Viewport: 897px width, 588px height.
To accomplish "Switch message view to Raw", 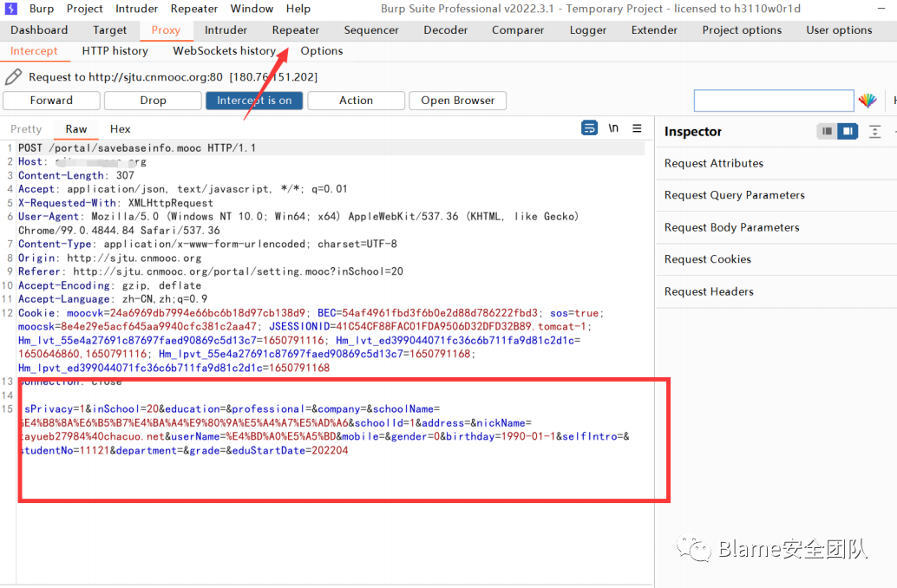I will [76, 128].
